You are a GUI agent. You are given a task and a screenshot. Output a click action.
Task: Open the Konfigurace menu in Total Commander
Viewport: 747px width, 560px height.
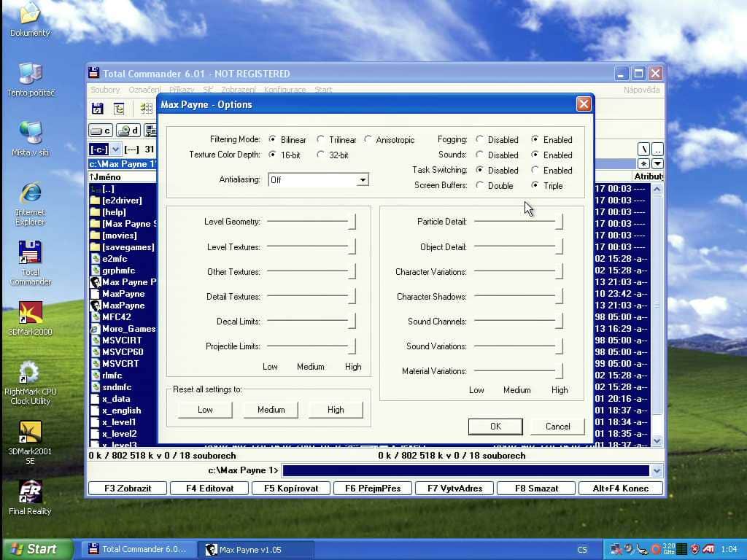coord(285,90)
